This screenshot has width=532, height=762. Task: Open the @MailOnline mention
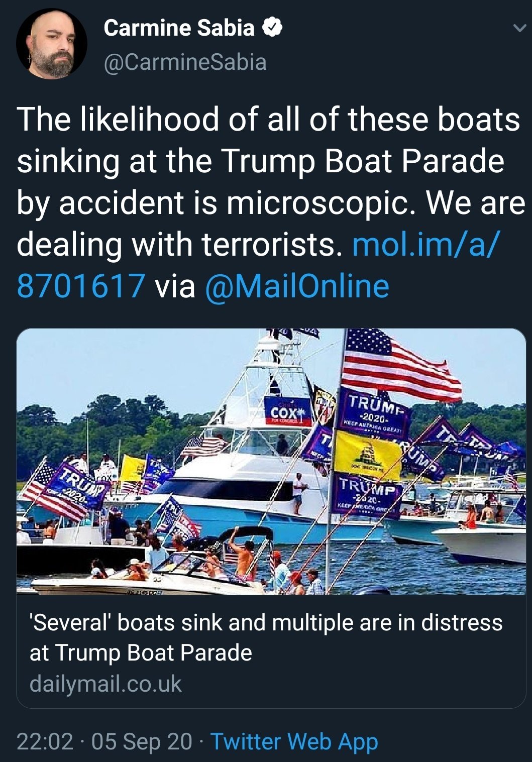(x=297, y=286)
